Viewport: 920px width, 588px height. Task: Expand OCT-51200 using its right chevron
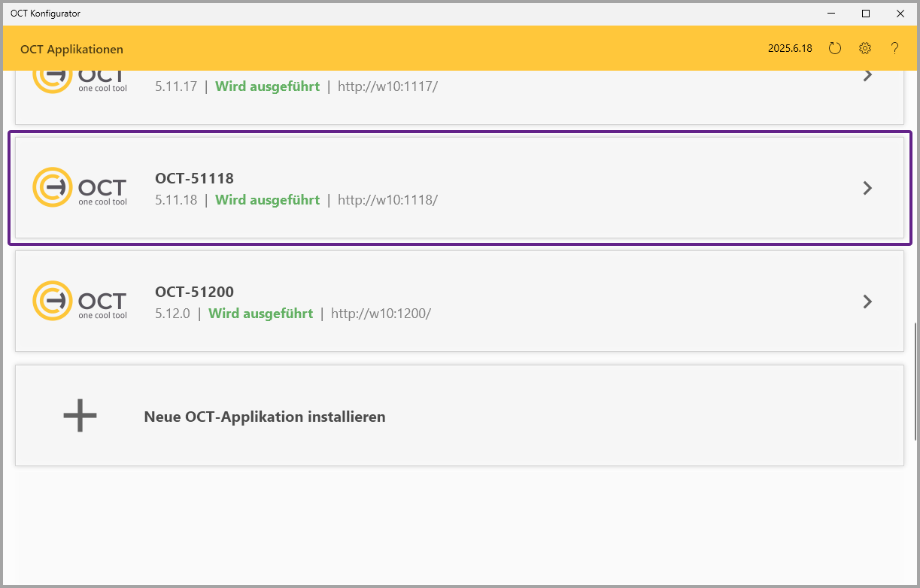pyautogui.click(x=867, y=302)
